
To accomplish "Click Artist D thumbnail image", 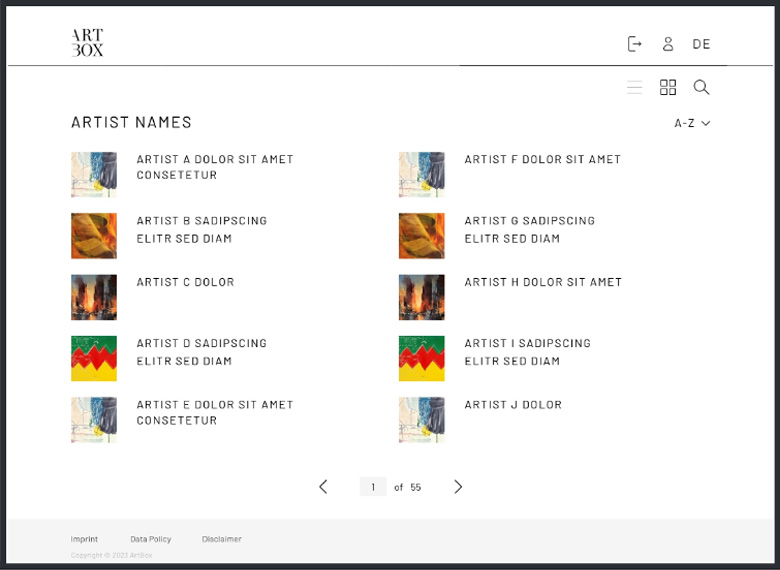I will tap(94, 358).
